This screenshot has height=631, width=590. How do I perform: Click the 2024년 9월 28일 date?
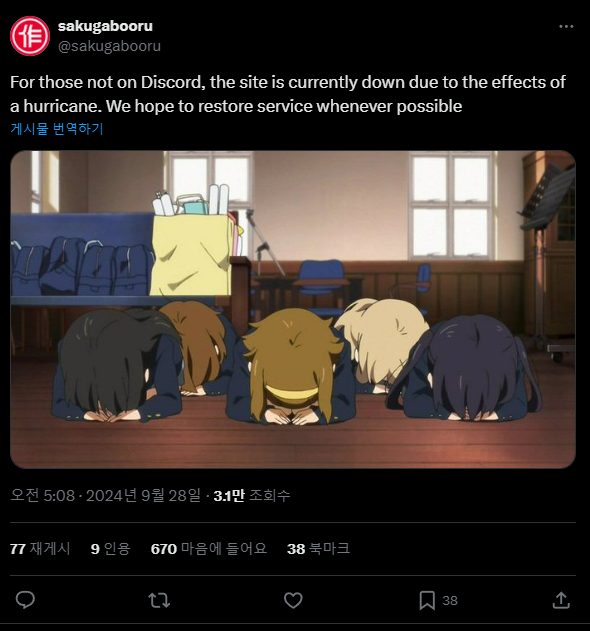(143, 495)
